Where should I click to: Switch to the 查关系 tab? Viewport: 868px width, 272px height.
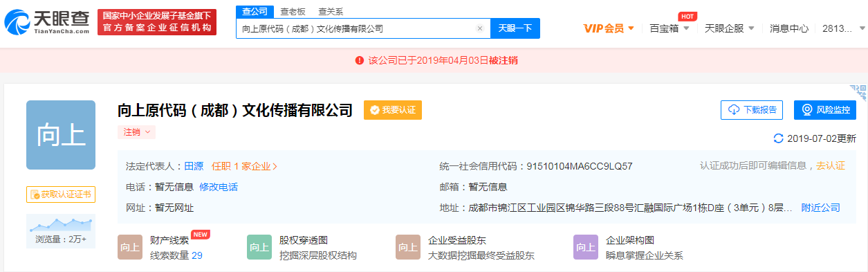[x=331, y=11]
